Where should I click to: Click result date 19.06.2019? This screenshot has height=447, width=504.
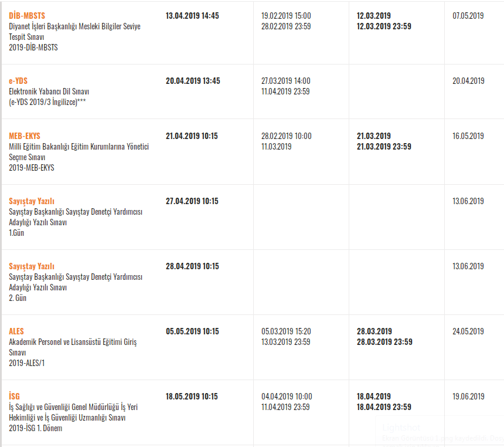click(x=468, y=396)
